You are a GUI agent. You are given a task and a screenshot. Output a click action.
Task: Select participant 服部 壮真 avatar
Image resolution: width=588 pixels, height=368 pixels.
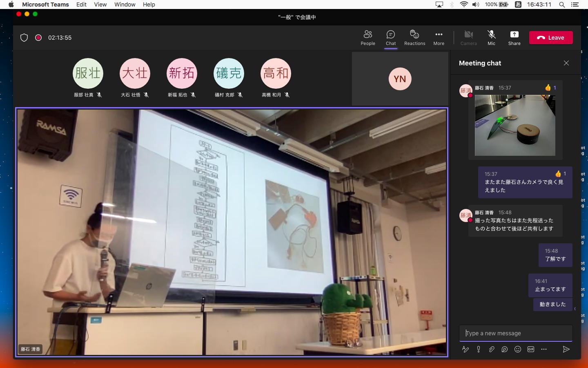(x=88, y=73)
